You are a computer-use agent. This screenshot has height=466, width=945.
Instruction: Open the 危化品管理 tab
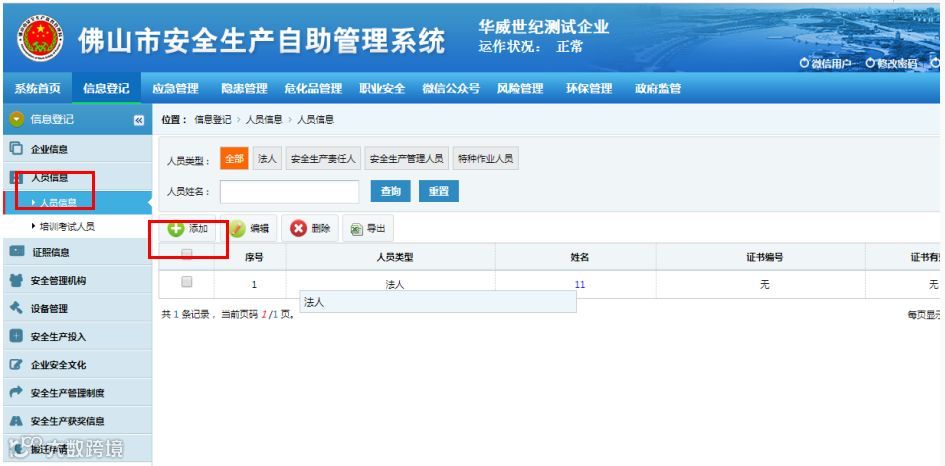tap(313, 89)
